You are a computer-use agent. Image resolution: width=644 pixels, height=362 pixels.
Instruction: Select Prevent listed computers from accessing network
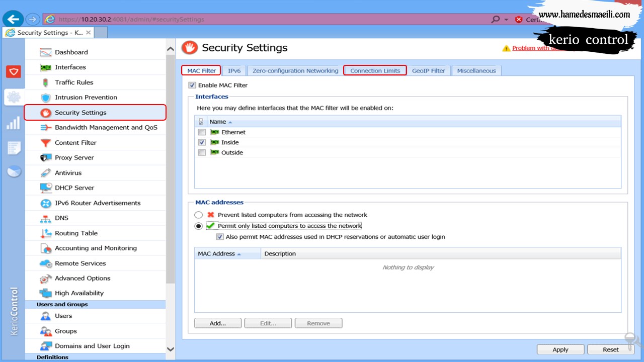tap(199, 215)
